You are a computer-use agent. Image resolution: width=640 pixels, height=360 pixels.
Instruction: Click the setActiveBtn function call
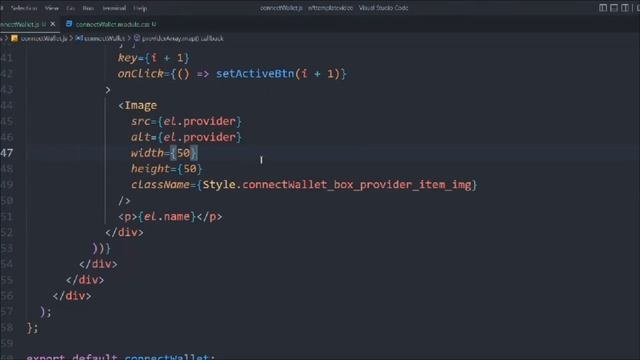click(255, 74)
